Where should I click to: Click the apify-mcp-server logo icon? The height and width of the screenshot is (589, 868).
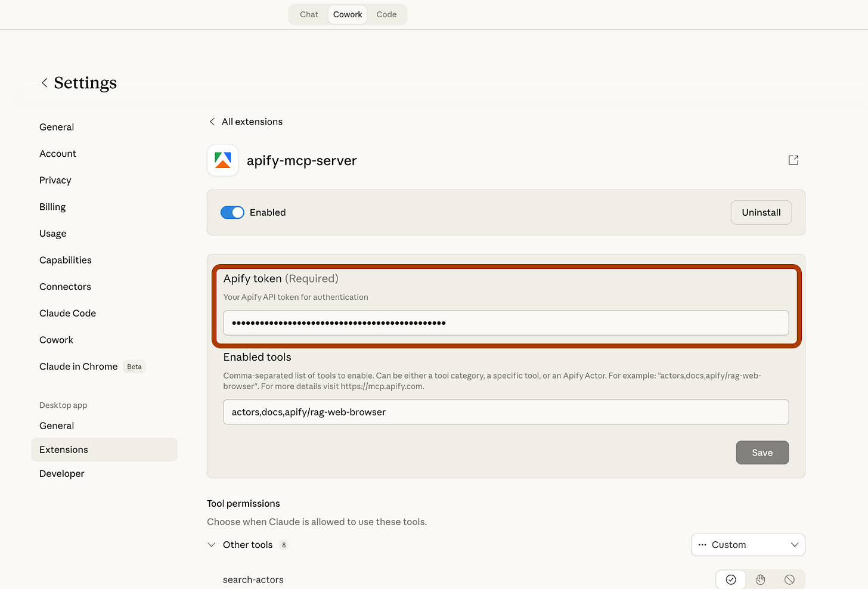223,160
